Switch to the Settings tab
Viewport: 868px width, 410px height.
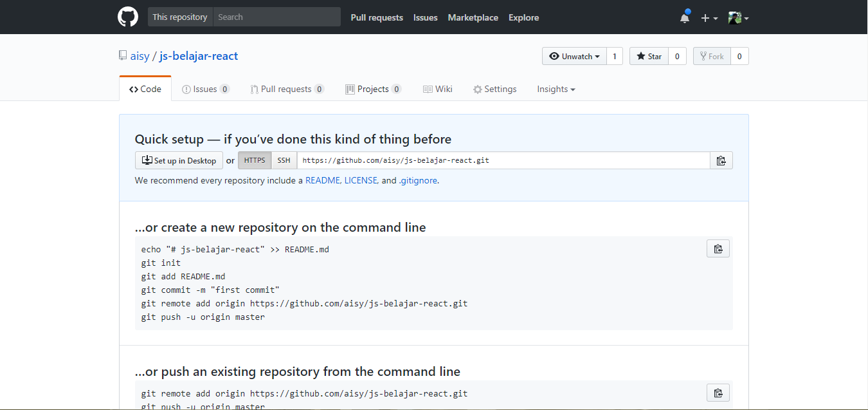[495, 89]
